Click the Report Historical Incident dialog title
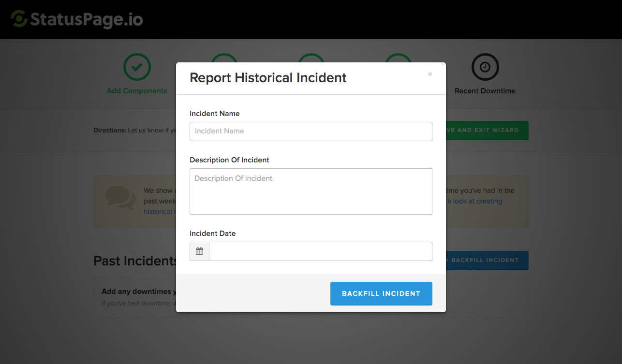This screenshot has width=622, height=364. (x=268, y=78)
